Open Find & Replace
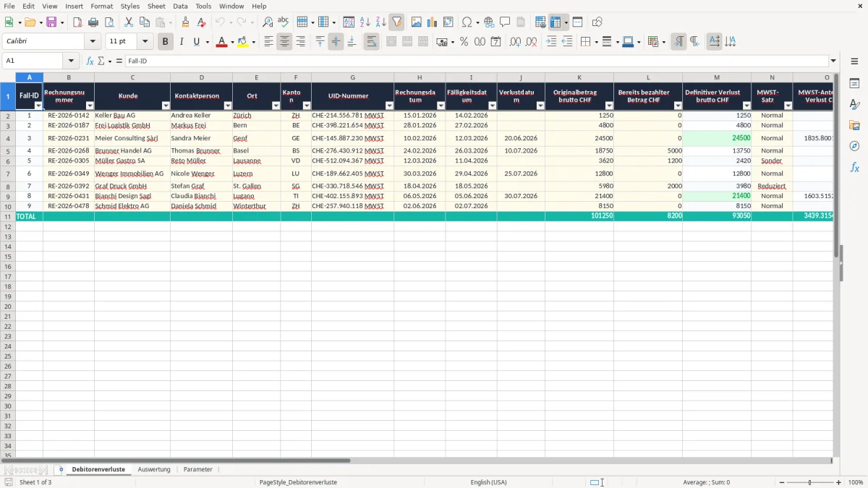 point(268,22)
